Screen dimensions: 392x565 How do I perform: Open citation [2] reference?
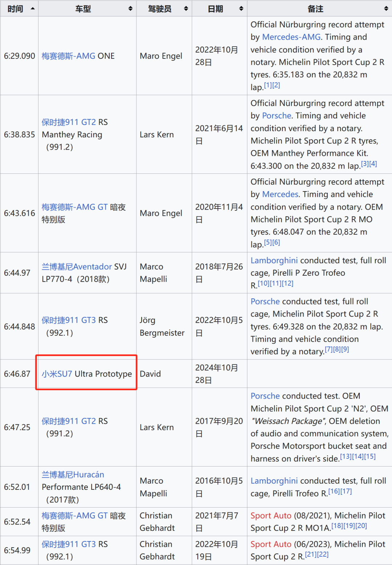point(276,85)
